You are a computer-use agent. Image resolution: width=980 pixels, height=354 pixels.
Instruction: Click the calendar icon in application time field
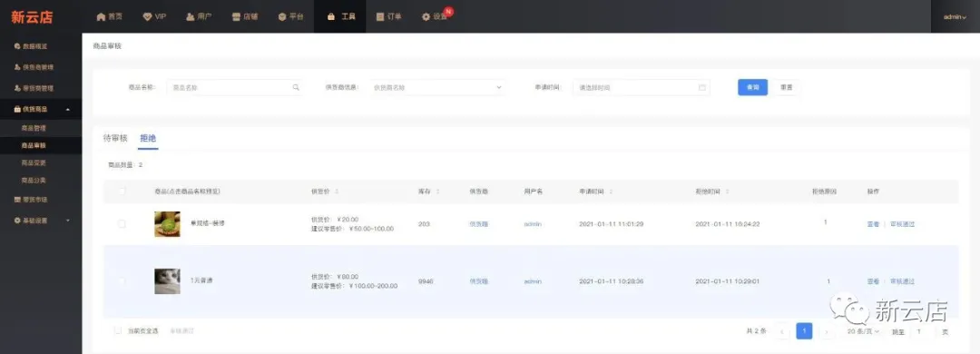click(701, 87)
